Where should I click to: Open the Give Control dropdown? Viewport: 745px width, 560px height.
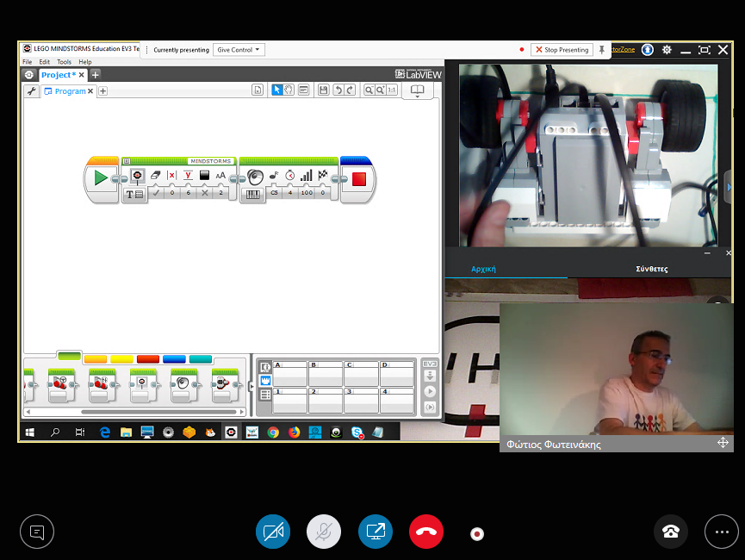(239, 50)
